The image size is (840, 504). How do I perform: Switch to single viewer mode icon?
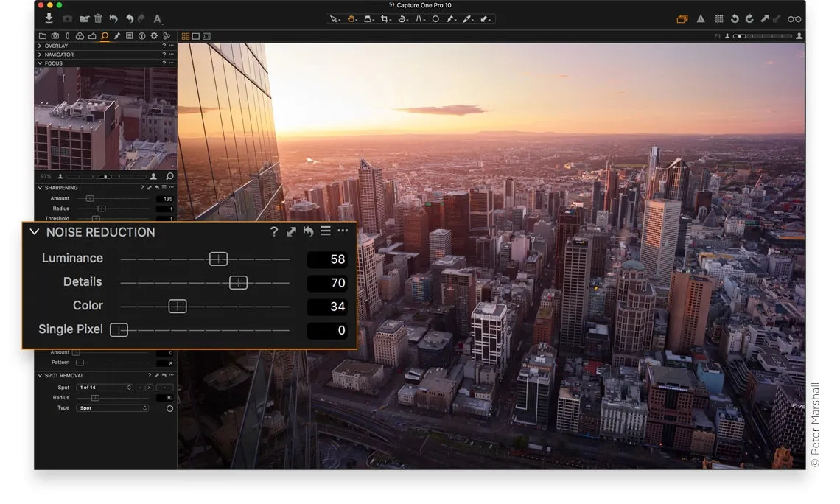coord(196,36)
